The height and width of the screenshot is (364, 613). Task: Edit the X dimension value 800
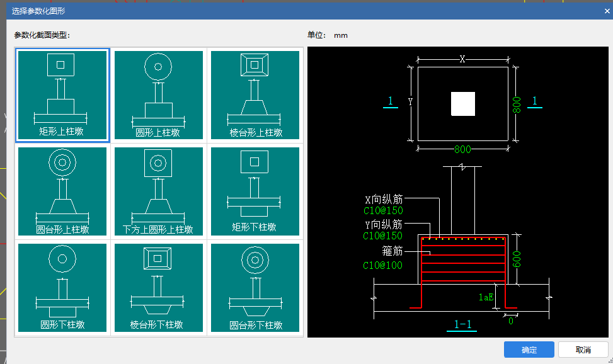pyautogui.click(x=462, y=149)
